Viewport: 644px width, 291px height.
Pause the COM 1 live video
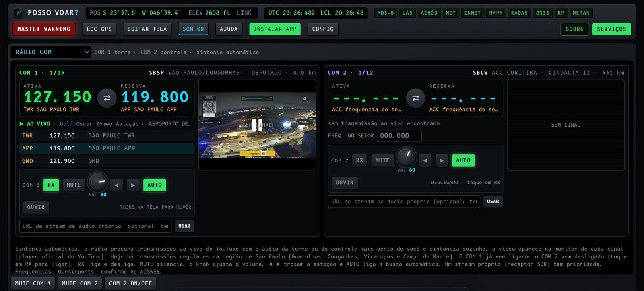point(257,125)
